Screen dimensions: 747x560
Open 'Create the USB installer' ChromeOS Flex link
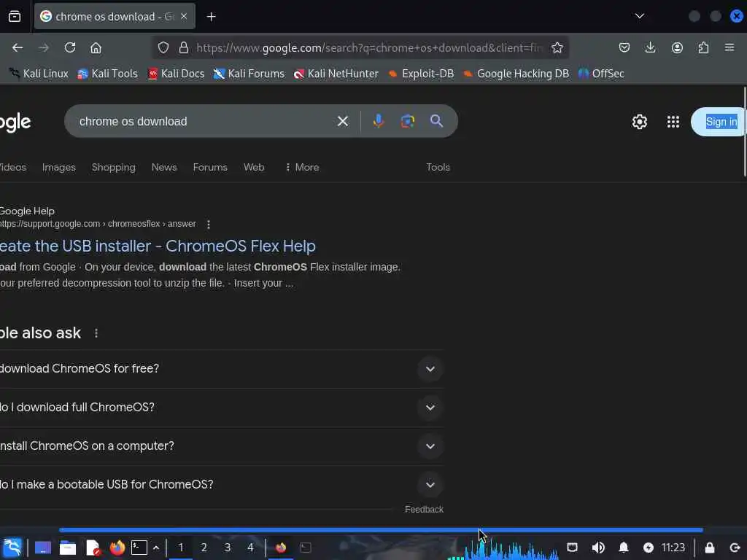(158, 246)
